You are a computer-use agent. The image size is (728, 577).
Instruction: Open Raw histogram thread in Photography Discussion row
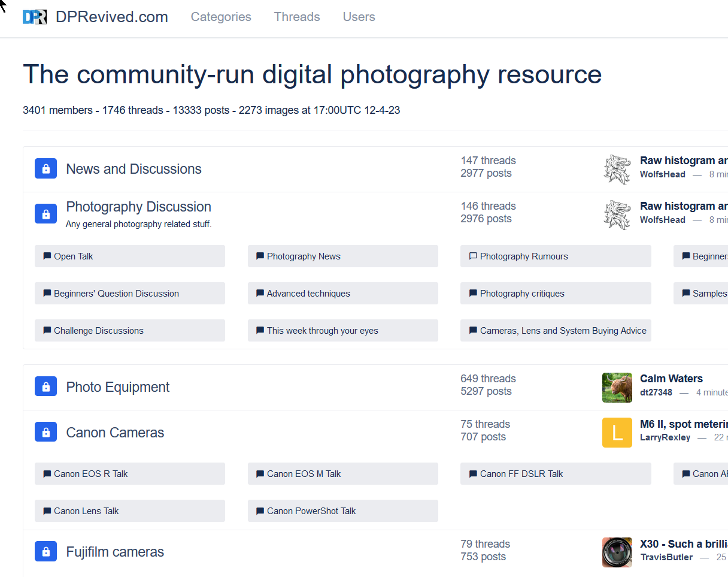click(684, 206)
